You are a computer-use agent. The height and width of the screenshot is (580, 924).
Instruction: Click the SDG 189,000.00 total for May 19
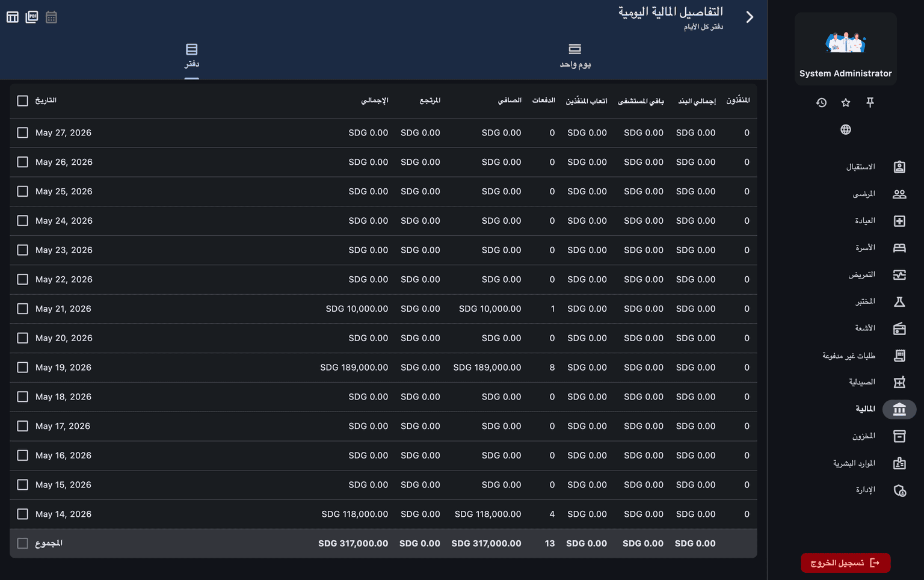354,368
